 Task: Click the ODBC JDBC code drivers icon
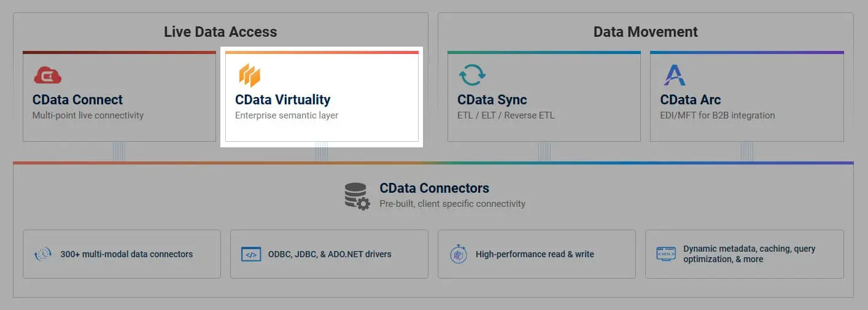[x=250, y=254]
